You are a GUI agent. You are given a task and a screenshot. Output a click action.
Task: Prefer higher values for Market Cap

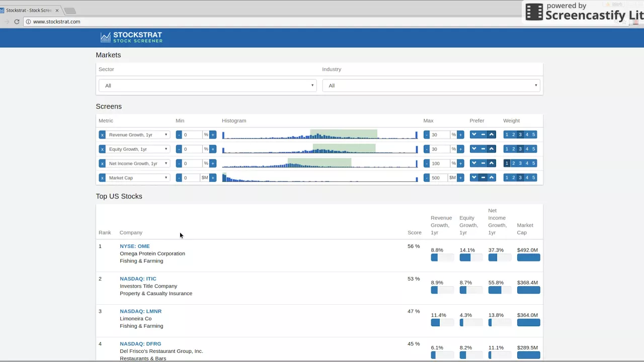[492, 177]
